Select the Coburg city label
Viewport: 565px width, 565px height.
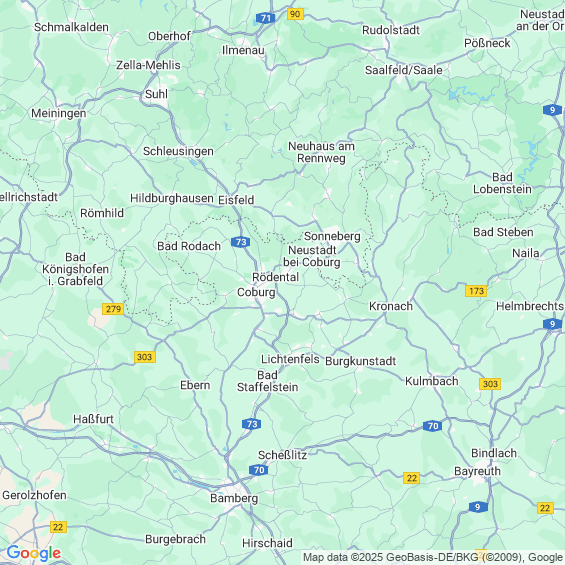click(256, 292)
